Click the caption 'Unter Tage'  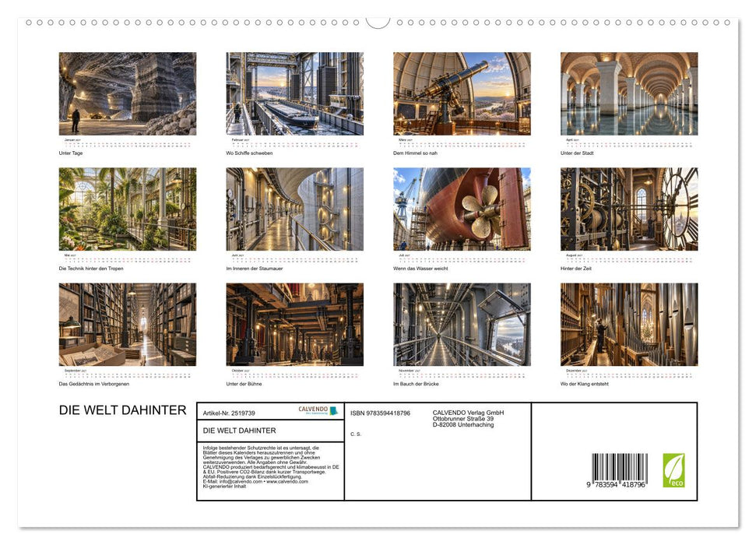pos(71,153)
